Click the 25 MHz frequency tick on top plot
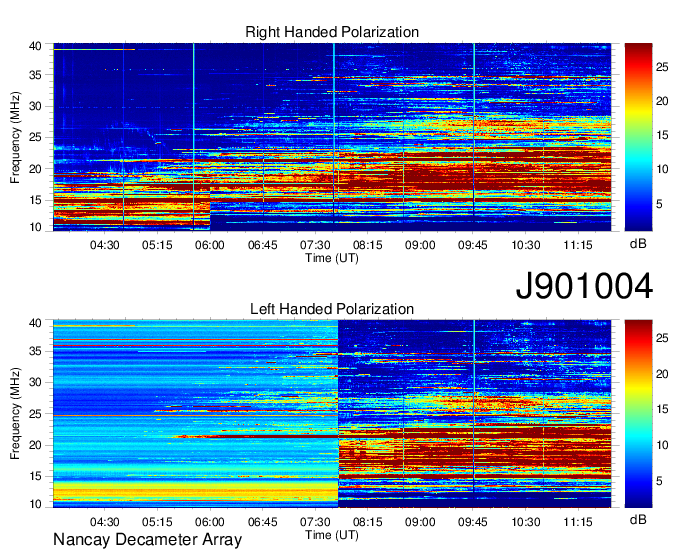 36,137
